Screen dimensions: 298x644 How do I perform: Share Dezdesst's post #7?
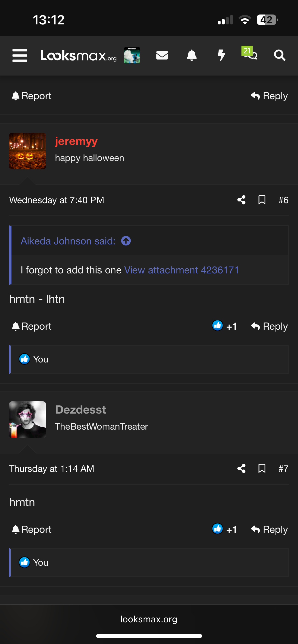(241, 469)
